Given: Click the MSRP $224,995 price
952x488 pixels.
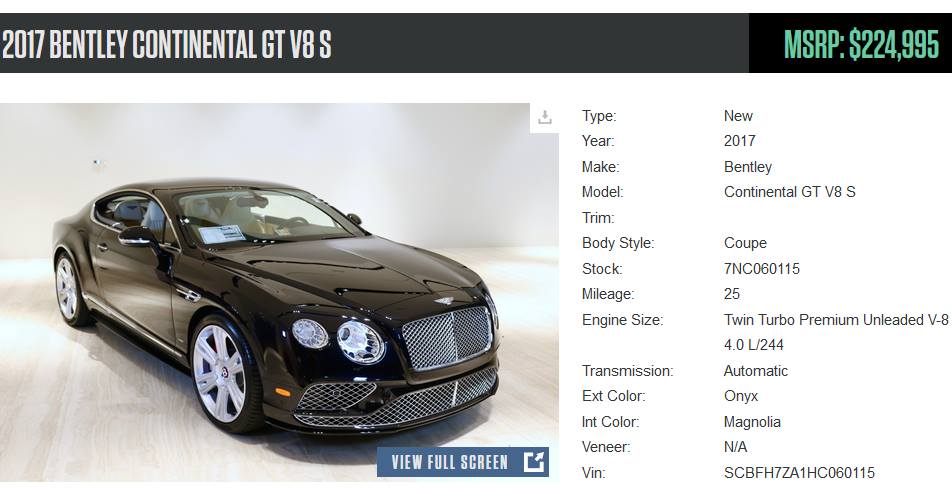Looking at the screenshot, I should (x=862, y=44).
